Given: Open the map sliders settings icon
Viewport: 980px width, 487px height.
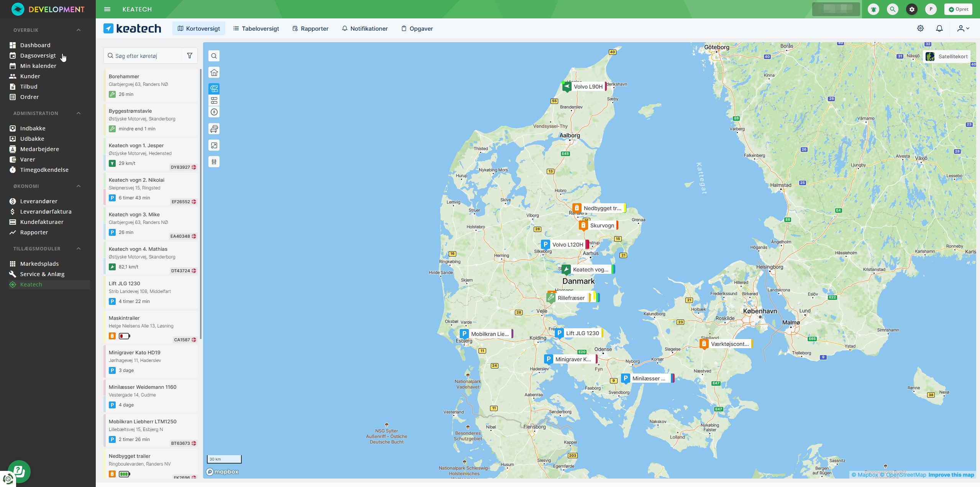Looking at the screenshot, I should (214, 162).
